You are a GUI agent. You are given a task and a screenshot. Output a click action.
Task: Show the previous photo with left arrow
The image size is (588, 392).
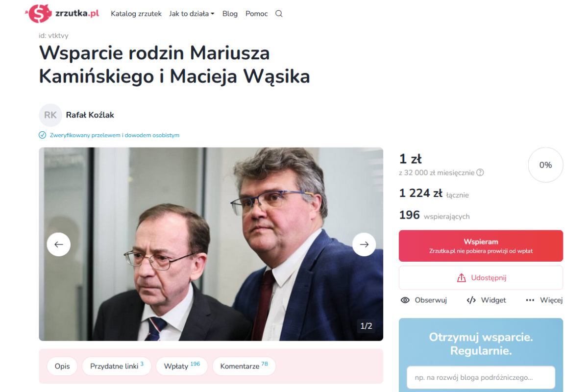coord(59,245)
